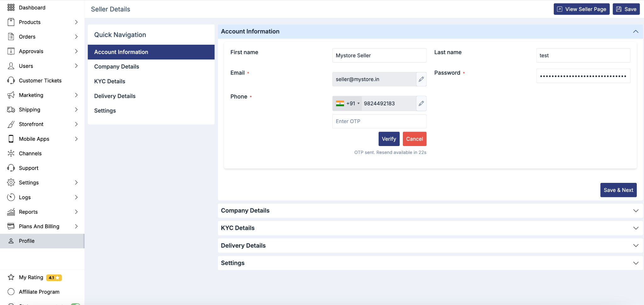Image resolution: width=644 pixels, height=305 pixels.
Task: Click the 4.1 rating badge
Action: pos(54,278)
